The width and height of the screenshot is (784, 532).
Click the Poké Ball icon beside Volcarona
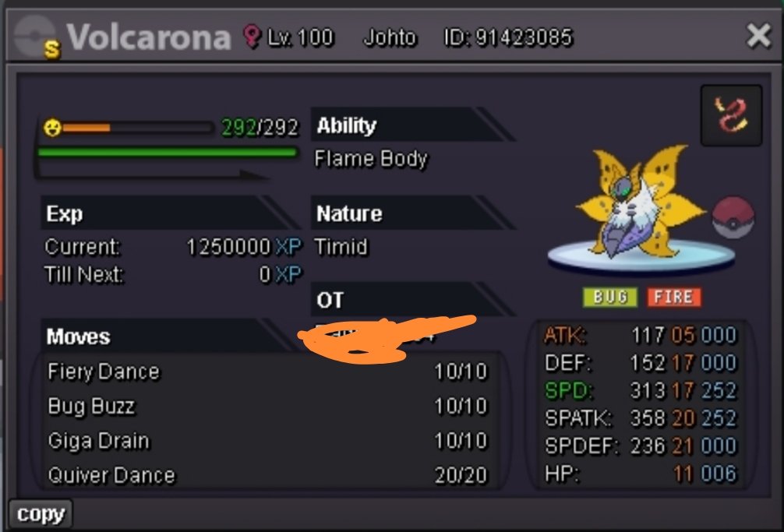733,217
